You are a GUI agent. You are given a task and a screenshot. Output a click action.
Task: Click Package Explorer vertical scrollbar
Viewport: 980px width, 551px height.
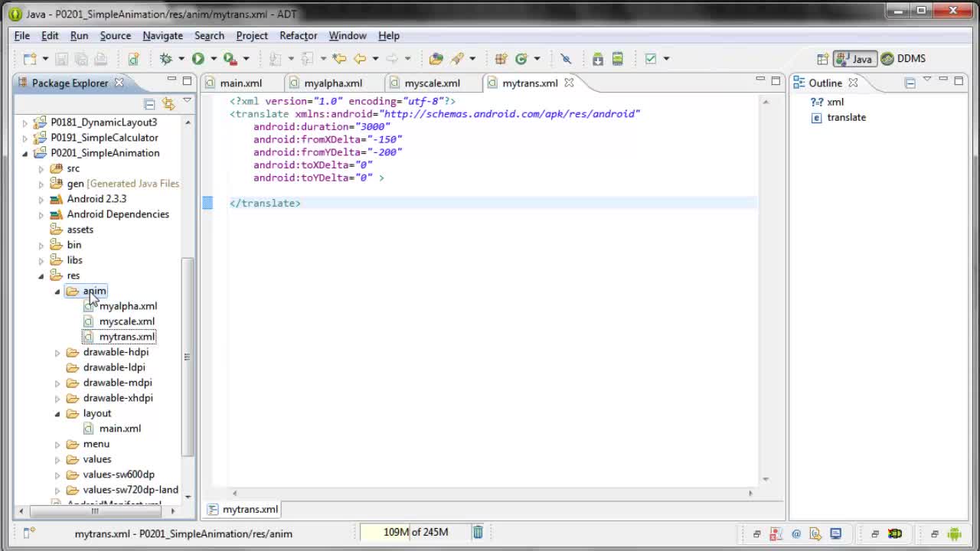(x=188, y=356)
